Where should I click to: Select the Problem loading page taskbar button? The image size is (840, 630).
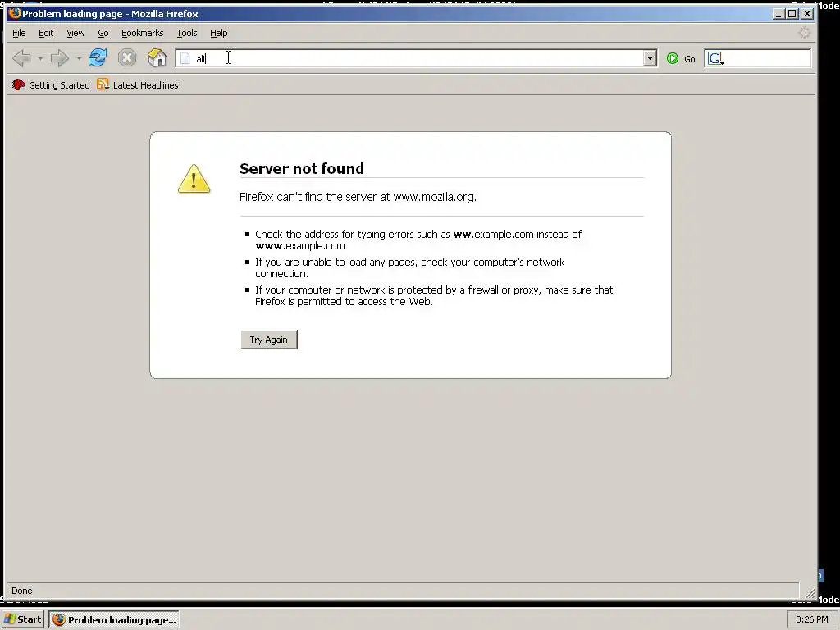coord(113,619)
